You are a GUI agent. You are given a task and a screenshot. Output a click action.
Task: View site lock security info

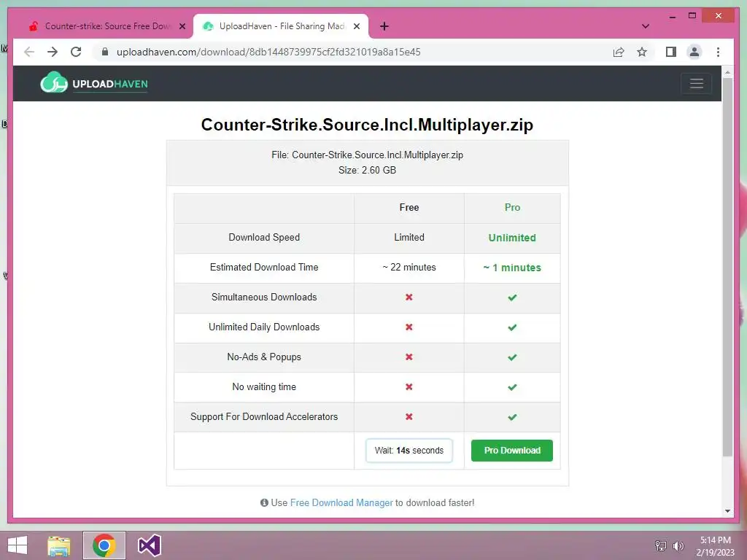click(x=105, y=52)
